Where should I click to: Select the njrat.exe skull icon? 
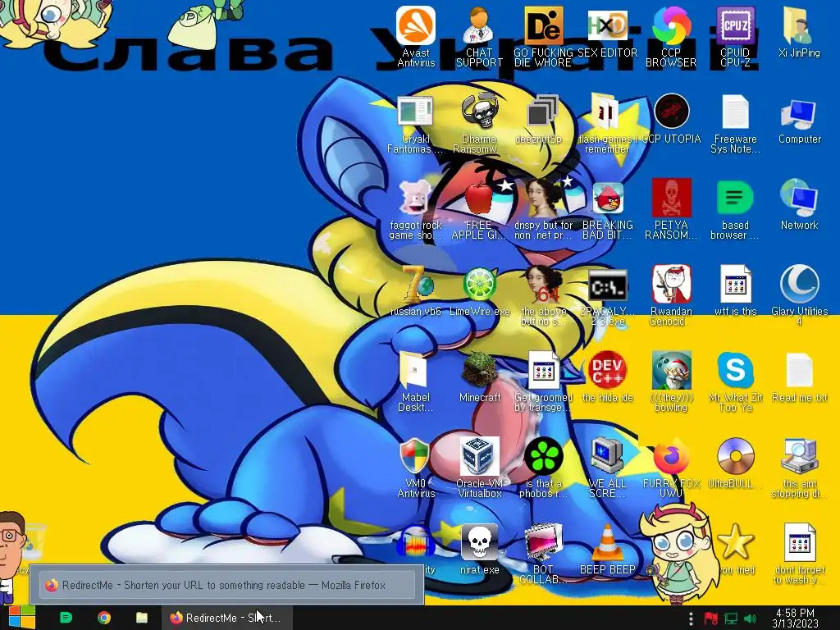479,543
